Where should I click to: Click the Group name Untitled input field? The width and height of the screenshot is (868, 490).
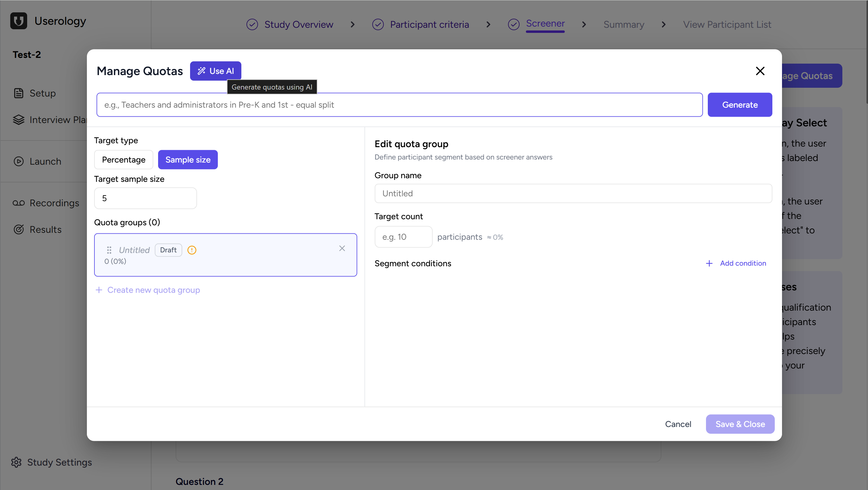tap(573, 193)
